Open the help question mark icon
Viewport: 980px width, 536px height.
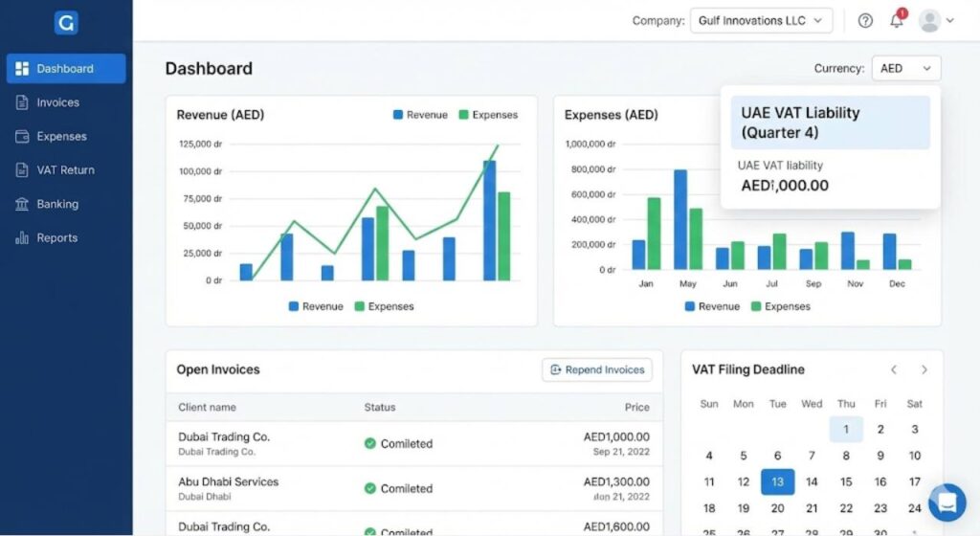(865, 20)
